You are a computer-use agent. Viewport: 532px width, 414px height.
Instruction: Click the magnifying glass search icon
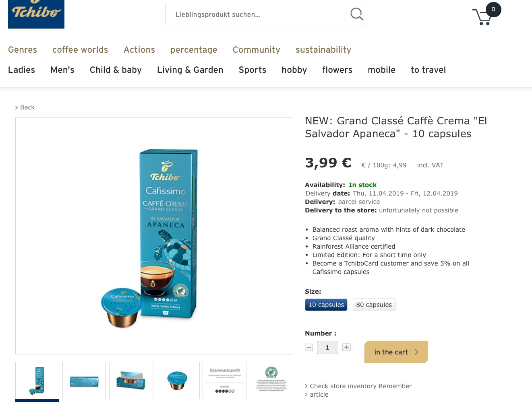point(356,14)
